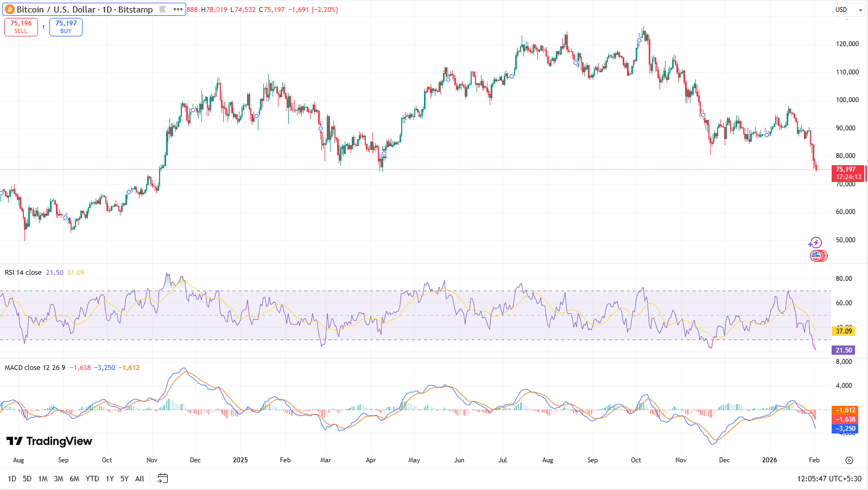Select the YTD time range
Screen dimensions: 868x490
coord(92,479)
